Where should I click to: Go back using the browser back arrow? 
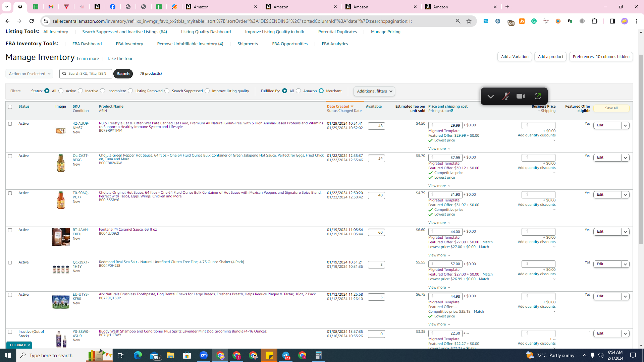[x=7, y=21]
